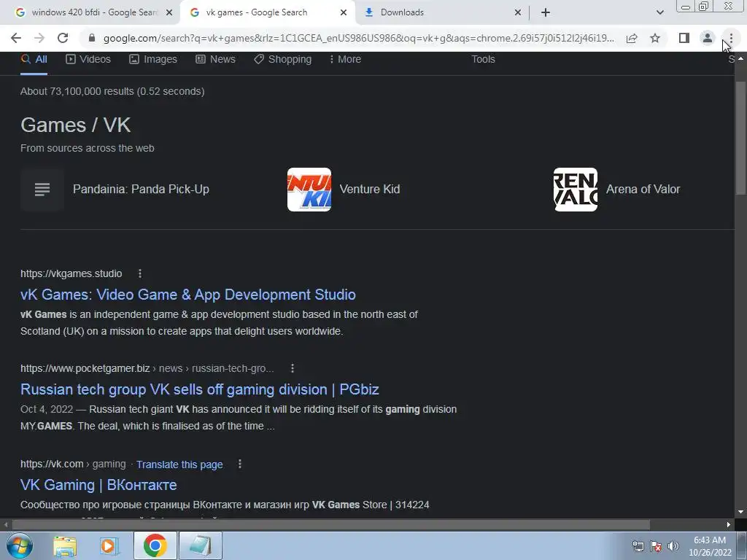747x560 pixels.
Task: Expand the More search filters menu
Action: (x=345, y=60)
